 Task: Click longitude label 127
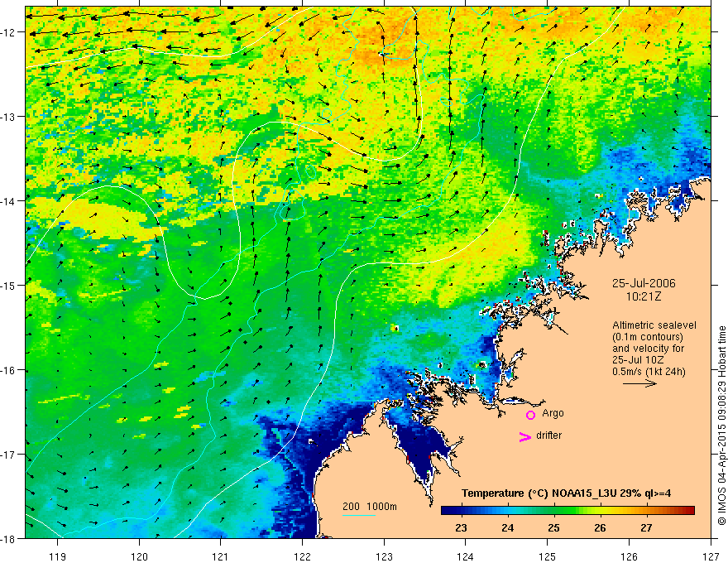pyautogui.click(x=711, y=556)
